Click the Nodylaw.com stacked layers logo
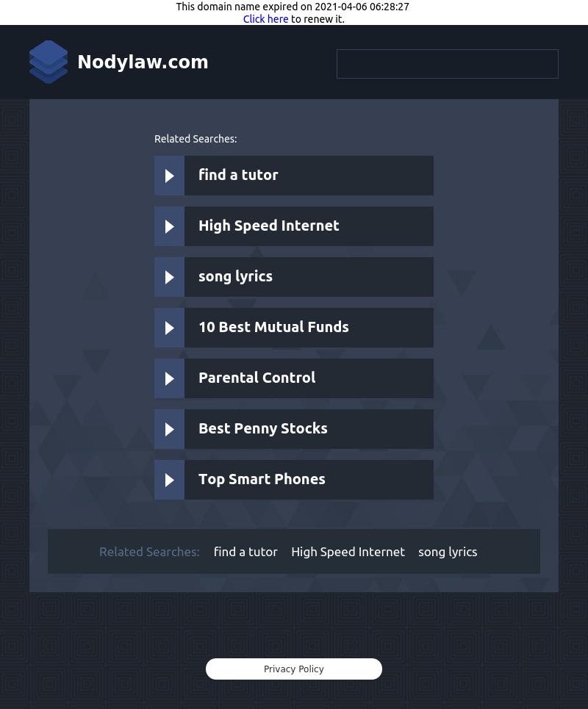This screenshot has width=588, height=709. tap(49, 62)
